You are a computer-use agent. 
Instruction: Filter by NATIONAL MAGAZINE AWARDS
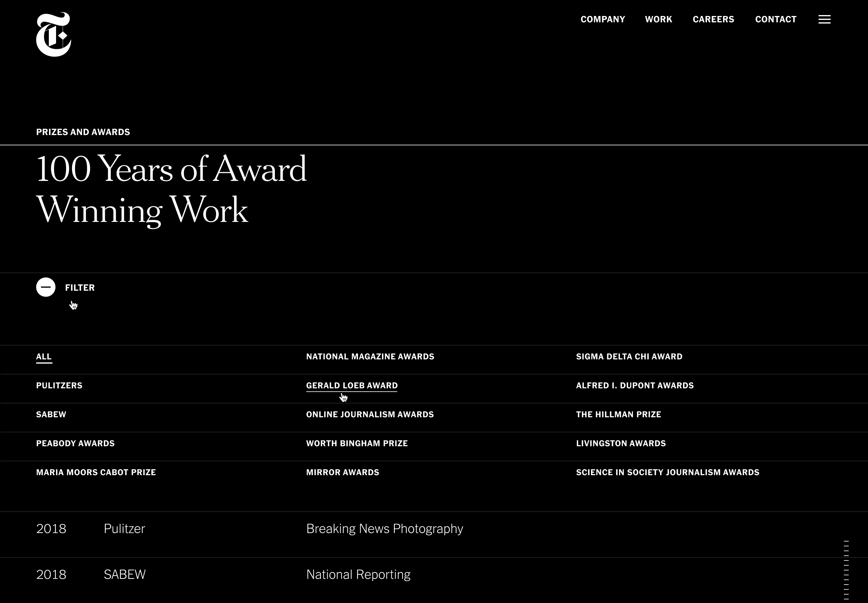coord(370,357)
